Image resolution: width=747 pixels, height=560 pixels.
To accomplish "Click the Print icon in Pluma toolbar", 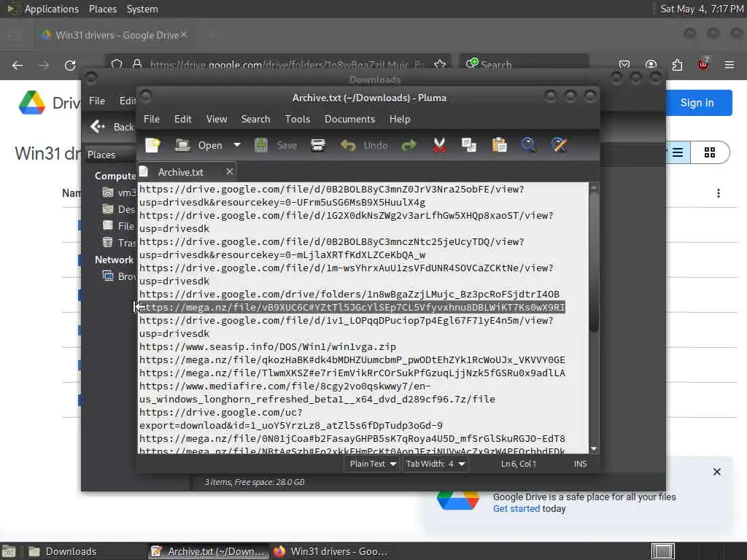I will [318, 145].
